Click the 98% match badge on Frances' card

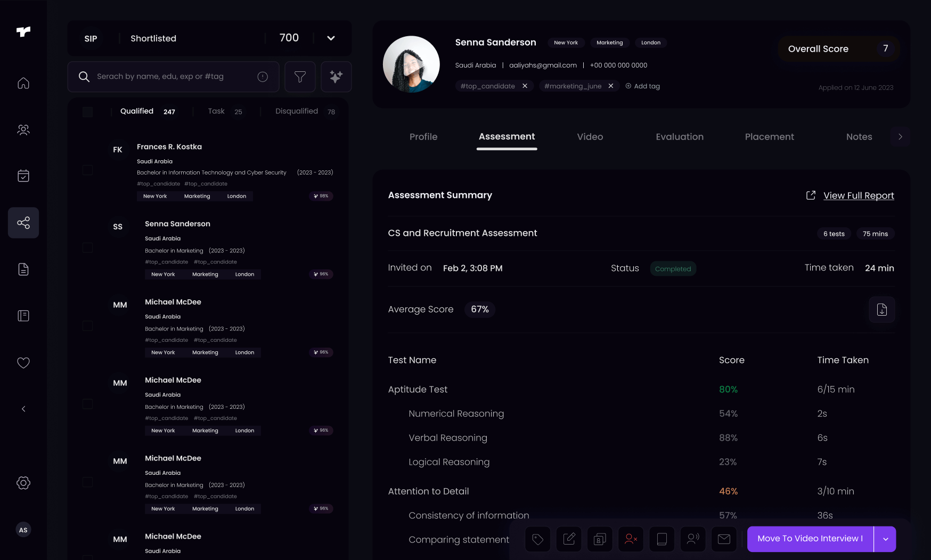point(321,196)
